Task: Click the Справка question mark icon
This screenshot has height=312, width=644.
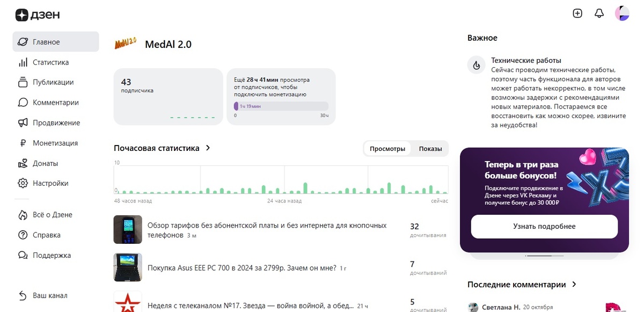Action: click(x=23, y=235)
